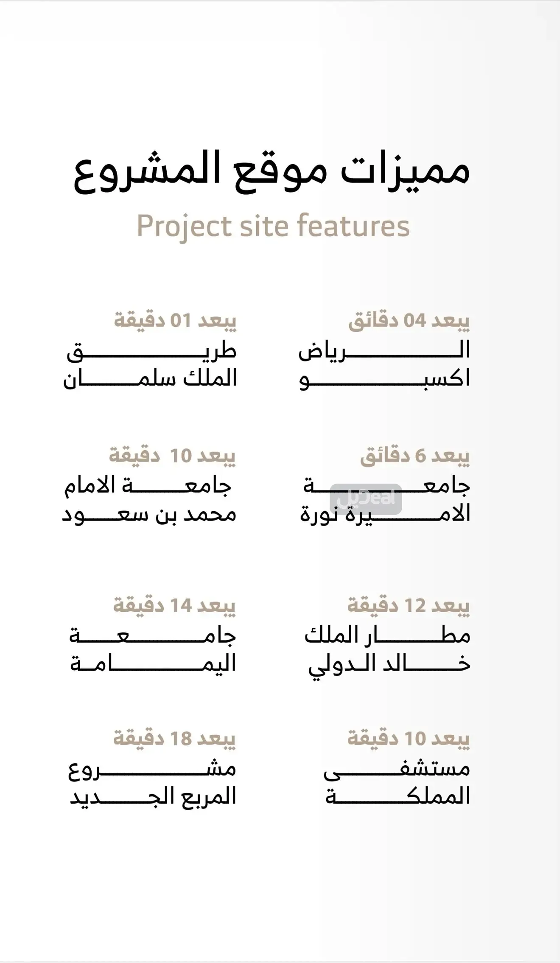Click the مستشفى المملكة location name
The height and width of the screenshot is (963, 560).
(x=397, y=783)
